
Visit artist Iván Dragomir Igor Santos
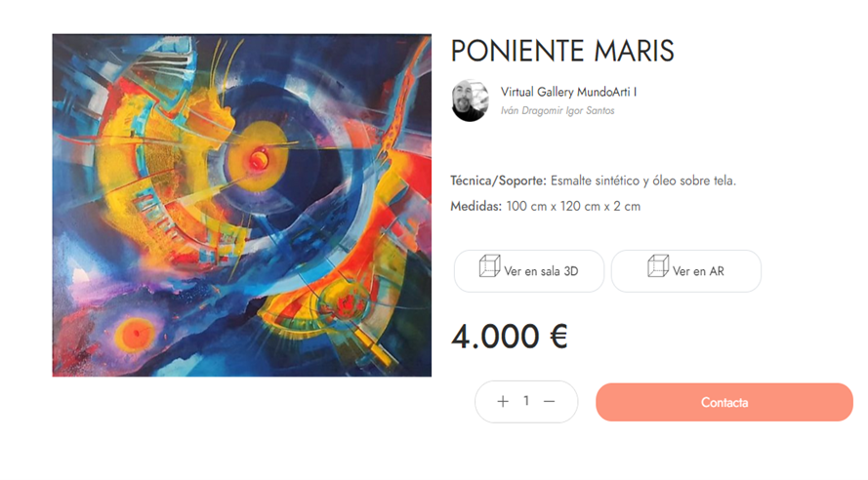558,110
